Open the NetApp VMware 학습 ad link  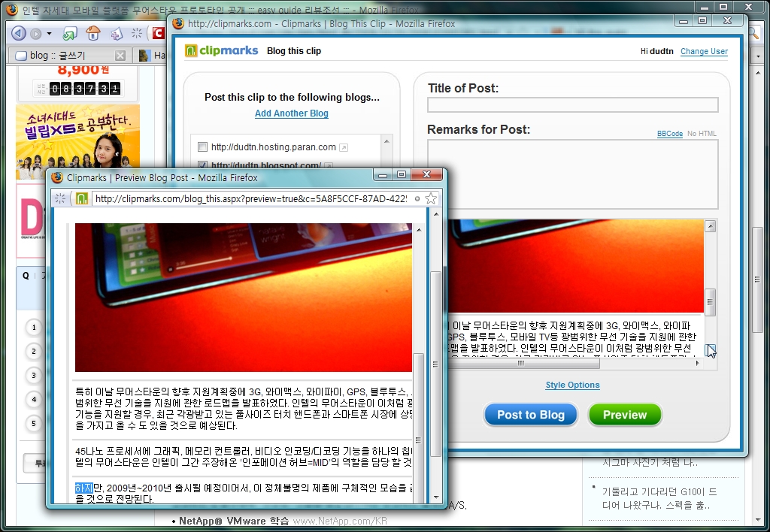pyautogui.click(x=234, y=521)
